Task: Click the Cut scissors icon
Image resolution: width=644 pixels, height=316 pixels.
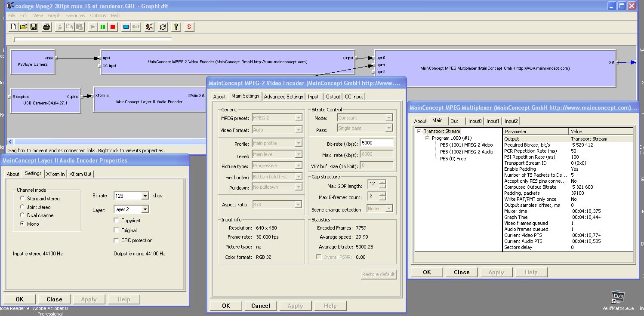Action: point(60,27)
